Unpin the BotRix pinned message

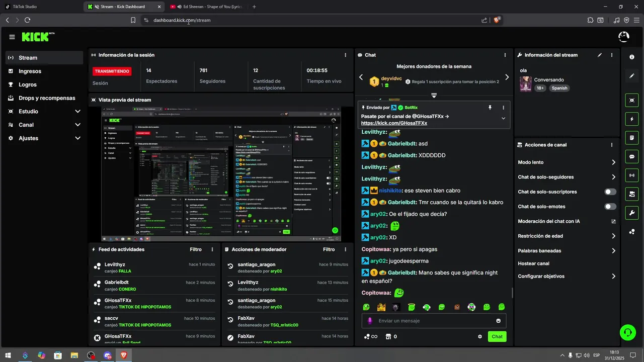coord(490,108)
